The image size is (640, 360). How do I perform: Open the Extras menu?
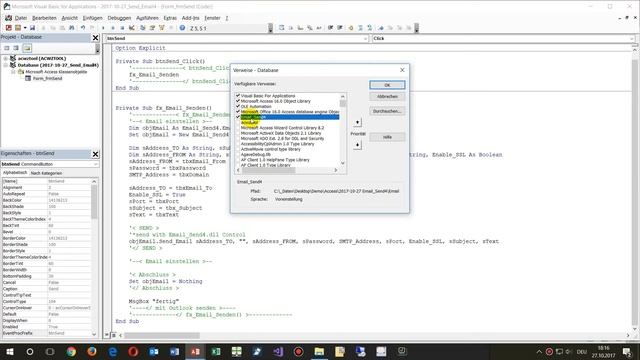pyautogui.click(x=170, y=18)
